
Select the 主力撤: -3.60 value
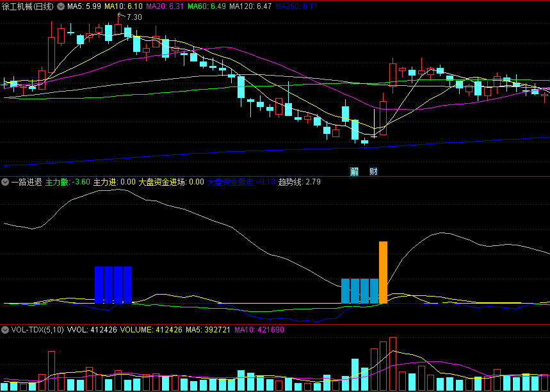68,182
